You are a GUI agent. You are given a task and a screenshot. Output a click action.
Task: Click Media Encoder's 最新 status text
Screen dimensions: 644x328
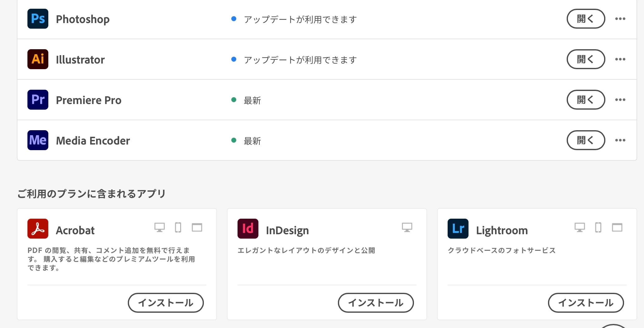(x=252, y=141)
